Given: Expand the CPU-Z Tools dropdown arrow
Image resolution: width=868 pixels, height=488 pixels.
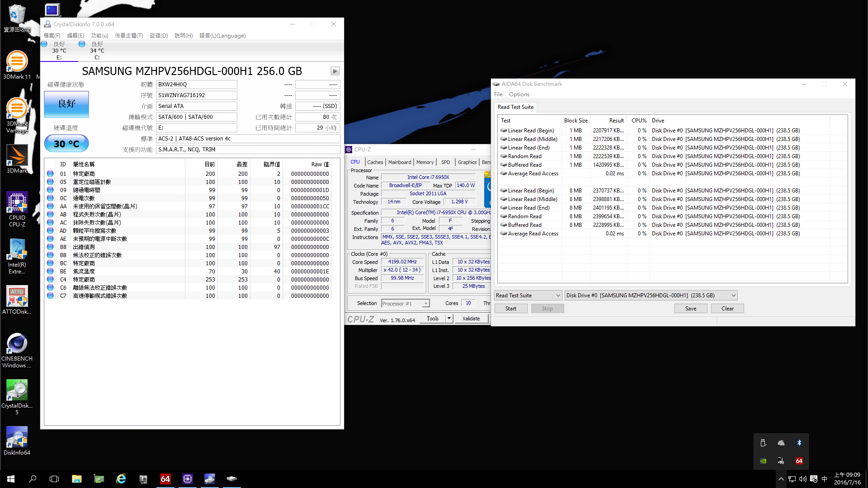Looking at the screenshot, I should [x=449, y=319].
